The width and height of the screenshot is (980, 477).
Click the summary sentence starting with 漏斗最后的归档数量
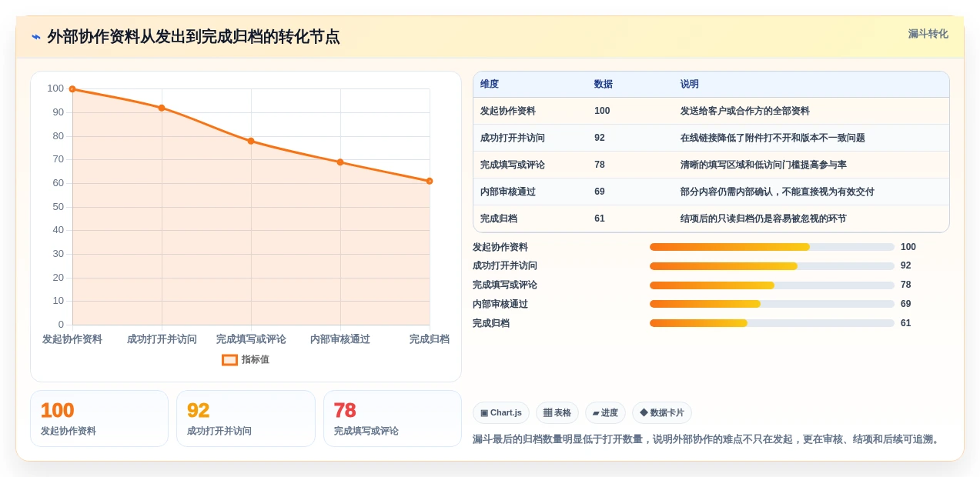point(707,439)
